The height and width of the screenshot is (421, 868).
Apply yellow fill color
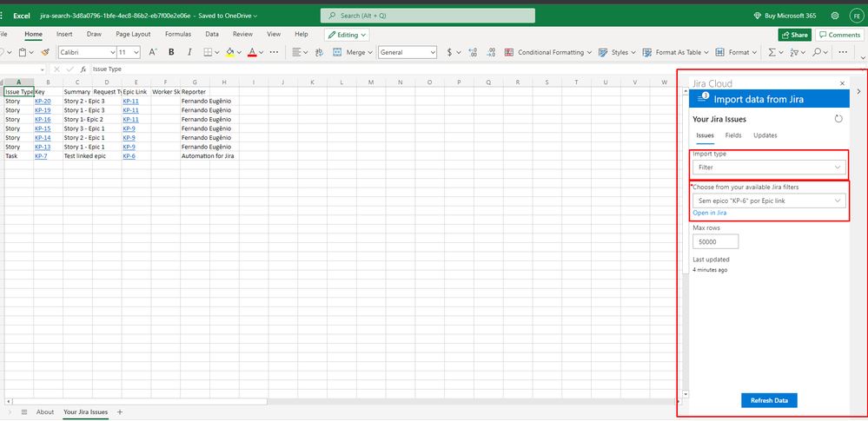[x=229, y=52]
